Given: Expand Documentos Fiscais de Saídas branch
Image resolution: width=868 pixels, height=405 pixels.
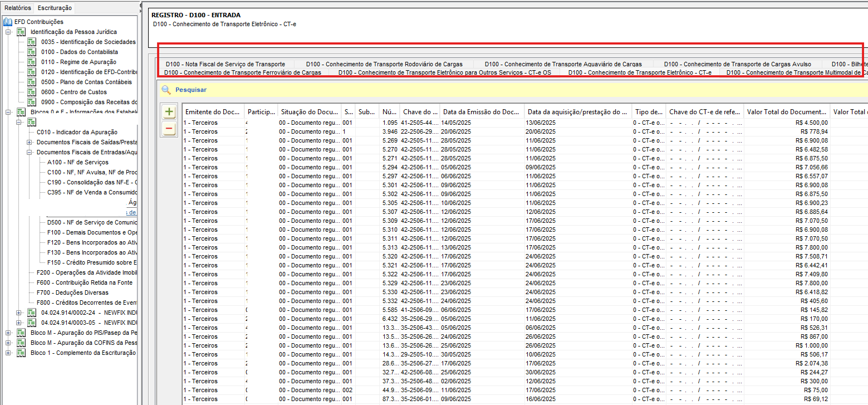Looking at the screenshot, I should pos(30,142).
